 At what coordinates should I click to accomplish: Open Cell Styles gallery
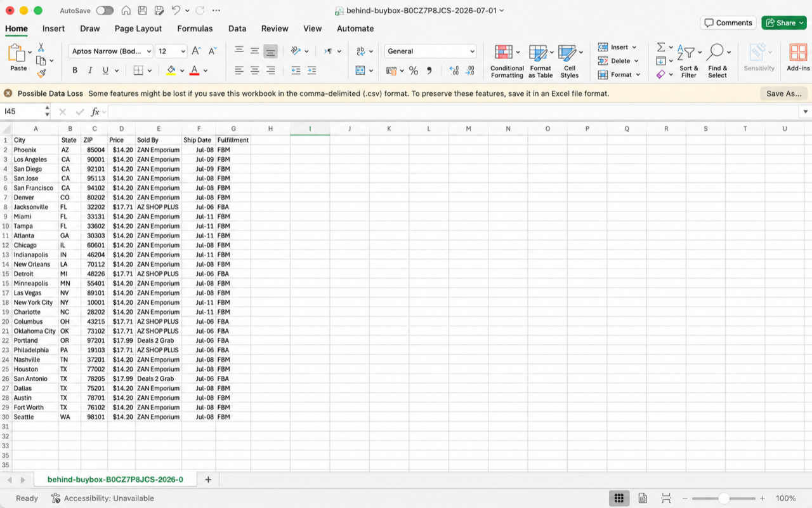[570, 62]
